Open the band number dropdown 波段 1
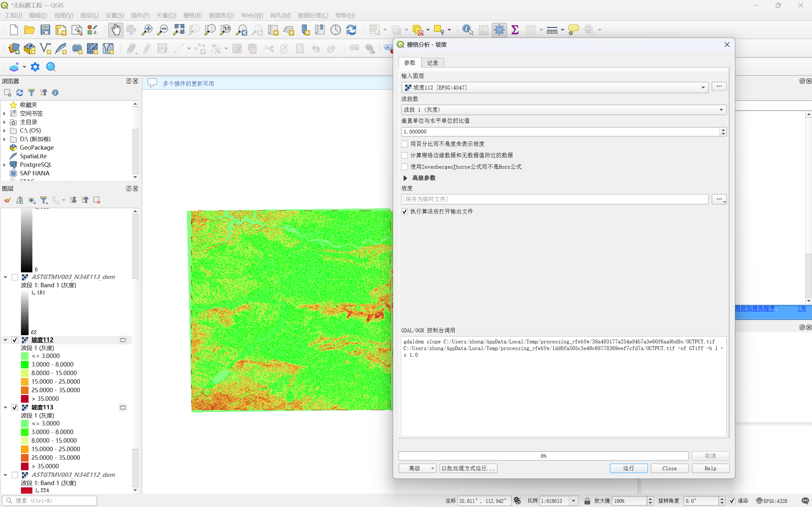This screenshot has height=507, width=812. click(564, 110)
